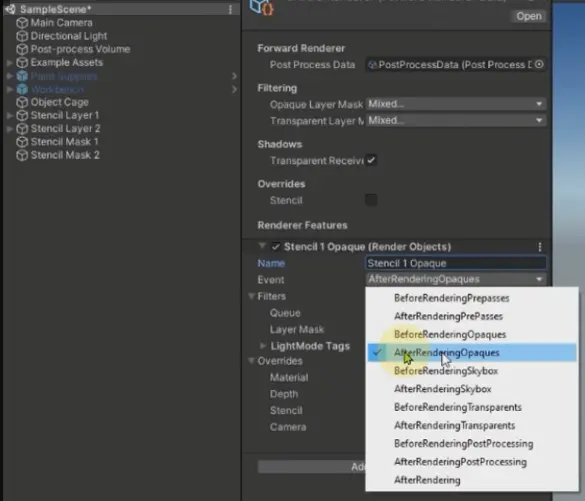Select Stencil Mask 1 in hierarchy
Screen dimensions: 585x501
65,142
